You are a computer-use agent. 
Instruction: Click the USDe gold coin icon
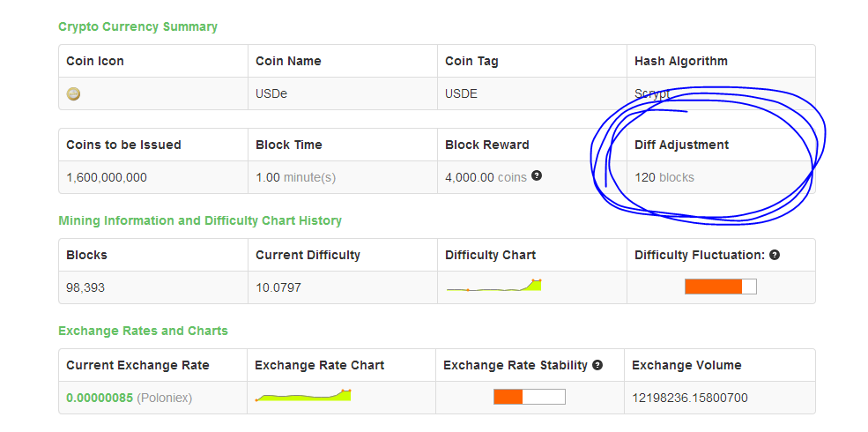pos(73,94)
